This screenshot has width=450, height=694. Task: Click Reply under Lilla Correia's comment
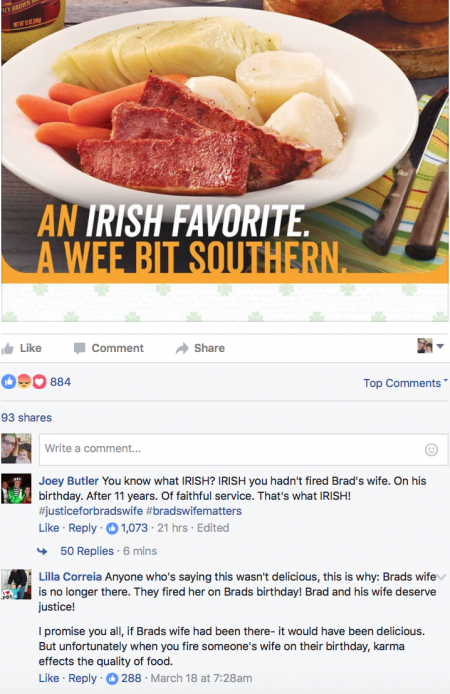coord(82,678)
